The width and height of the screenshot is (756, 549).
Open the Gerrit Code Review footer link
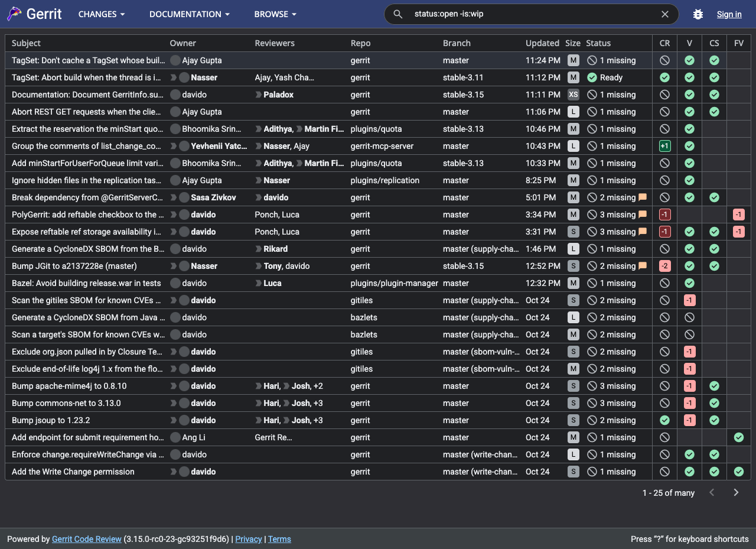pos(87,539)
